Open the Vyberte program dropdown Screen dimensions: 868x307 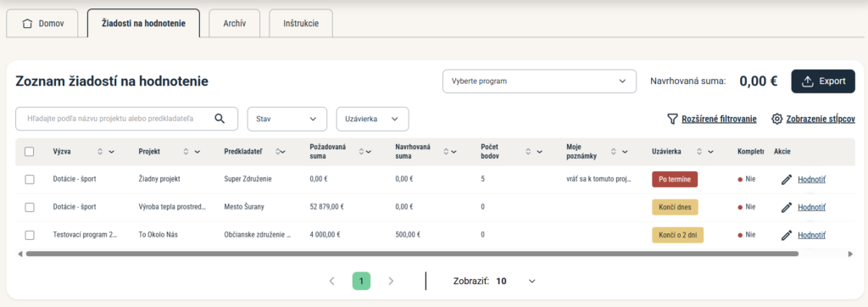tap(539, 81)
